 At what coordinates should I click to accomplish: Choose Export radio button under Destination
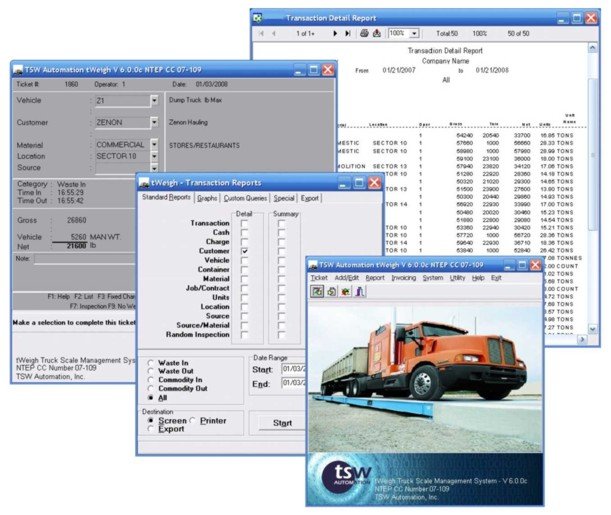click(x=150, y=429)
